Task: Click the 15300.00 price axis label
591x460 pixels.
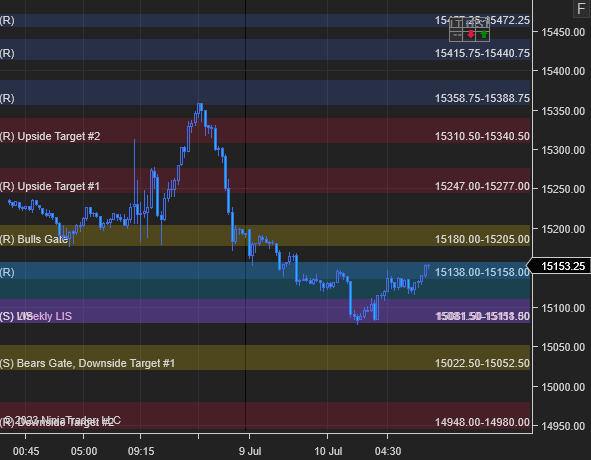Action: 563,150
